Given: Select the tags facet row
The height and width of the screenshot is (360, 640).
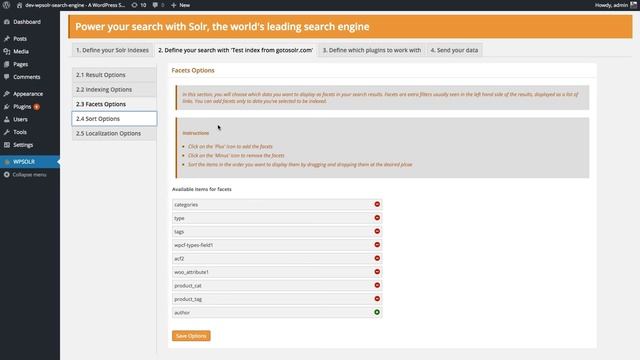Looking at the screenshot, I should point(277,231).
